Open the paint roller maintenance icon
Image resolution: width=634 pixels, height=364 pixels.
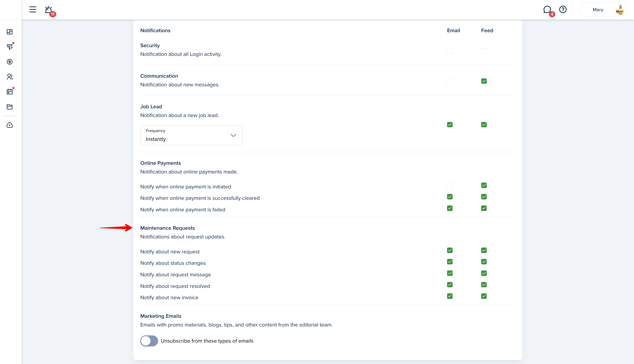(x=9, y=47)
